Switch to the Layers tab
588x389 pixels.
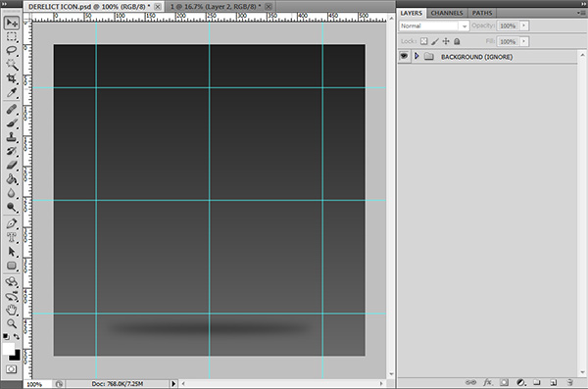click(x=412, y=13)
